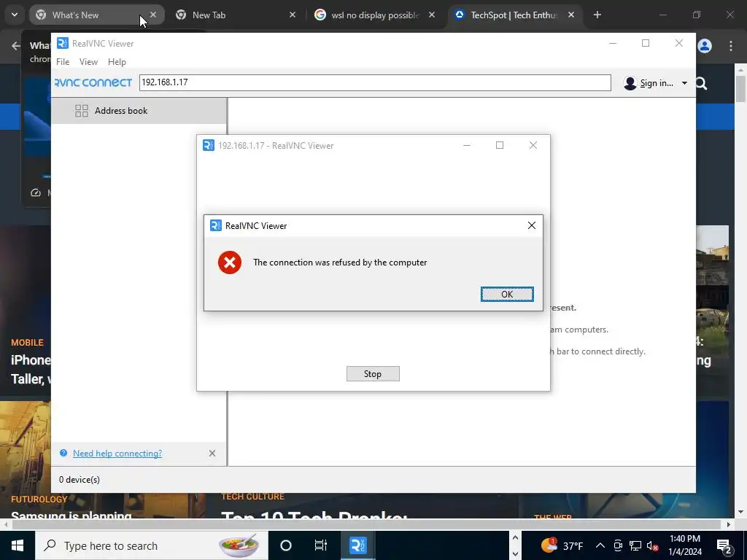This screenshot has width=747, height=560.
Task: Click the Chrome back arrow
Action: [x=16, y=46]
